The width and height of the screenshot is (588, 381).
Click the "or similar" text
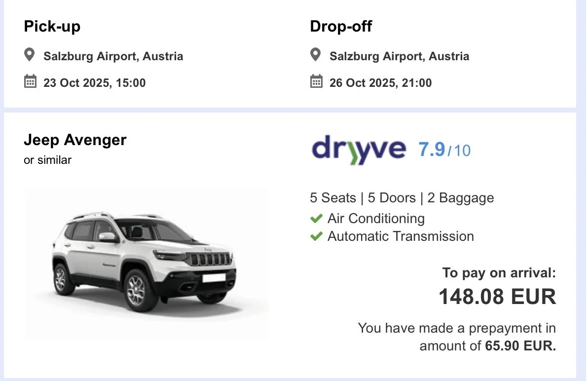coord(48,160)
